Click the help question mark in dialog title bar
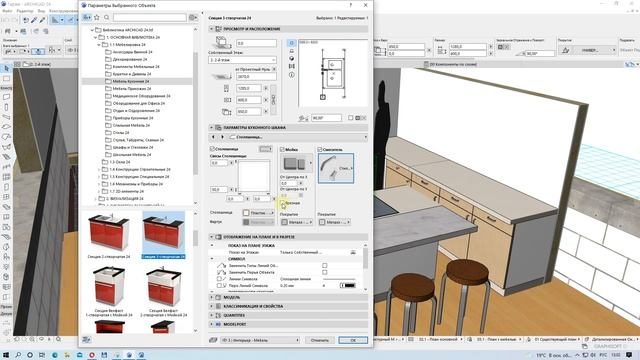 click(351, 5)
